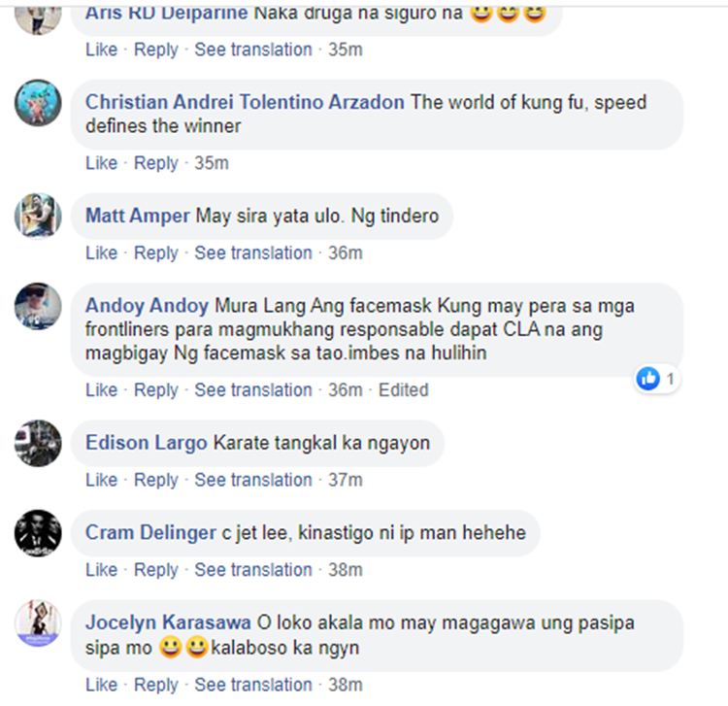
Task: Show edit history via Edited label
Action: 404,390
